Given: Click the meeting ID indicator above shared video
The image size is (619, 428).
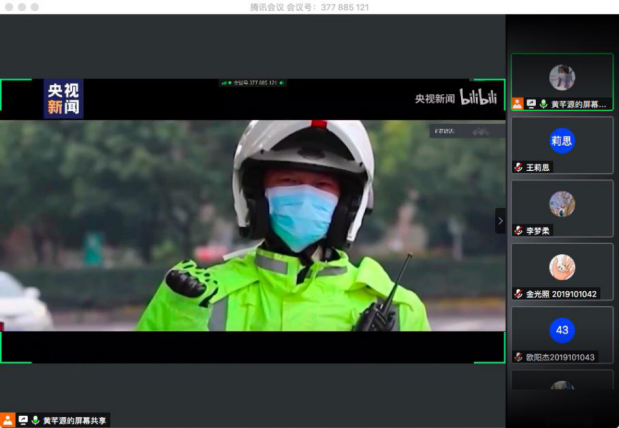Looking at the screenshot, I should 252,83.
